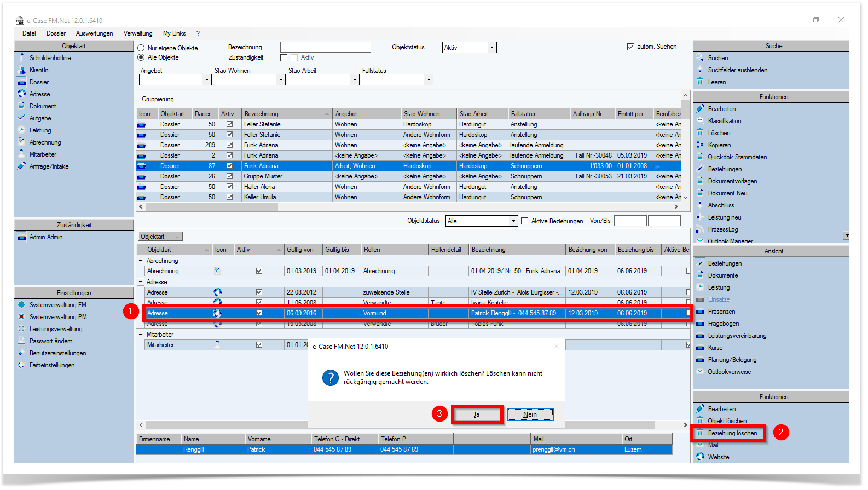Open Klassifikation icon in Funktionen
The width and height of the screenshot is (868, 490).
(x=700, y=121)
